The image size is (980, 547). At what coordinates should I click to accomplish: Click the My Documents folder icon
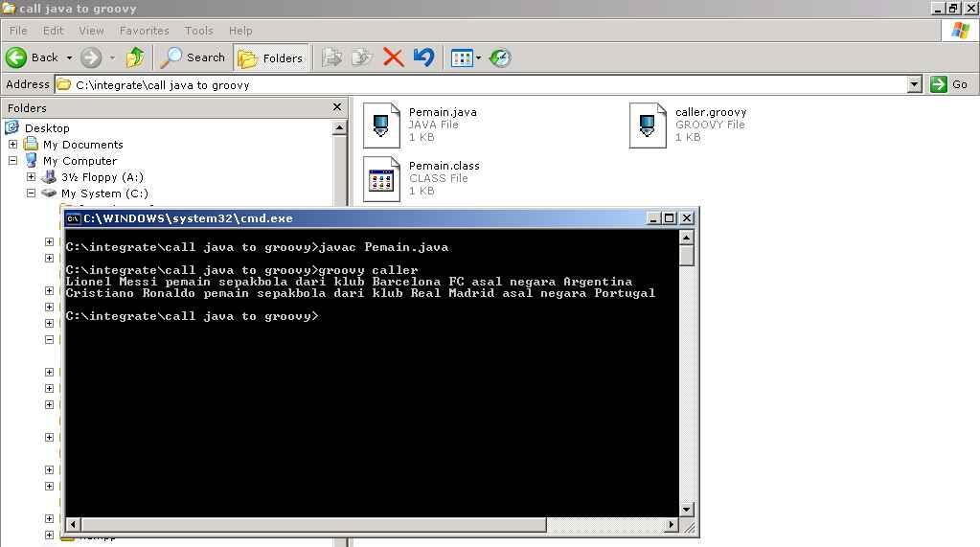pyautogui.click(x=31, y=144)
